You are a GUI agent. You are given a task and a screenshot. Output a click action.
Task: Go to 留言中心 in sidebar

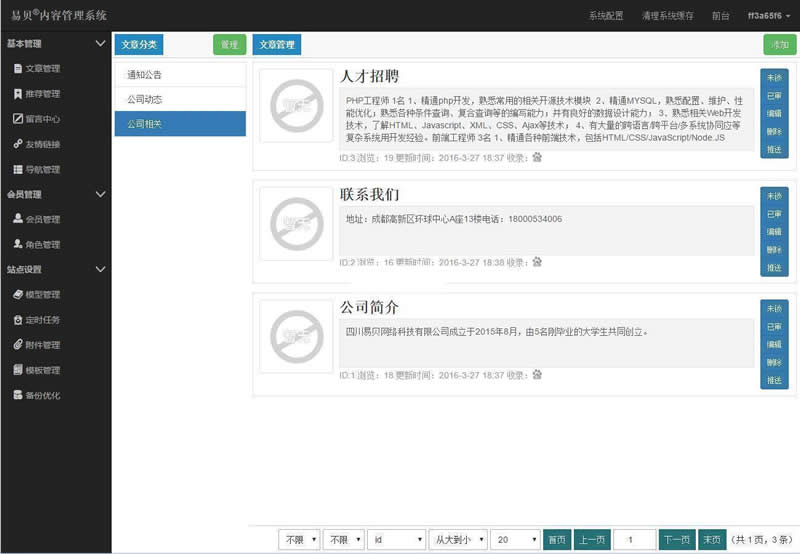click(x=42, y=119)
